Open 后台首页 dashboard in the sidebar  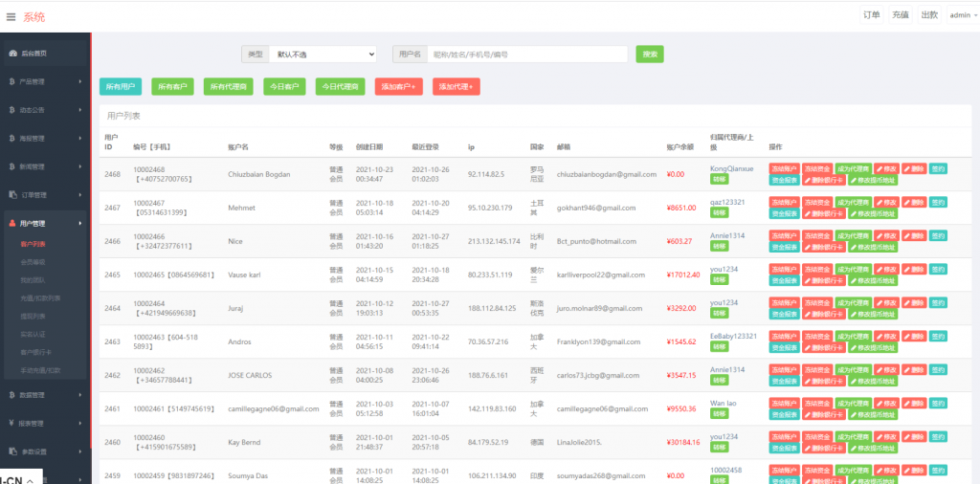34,54
